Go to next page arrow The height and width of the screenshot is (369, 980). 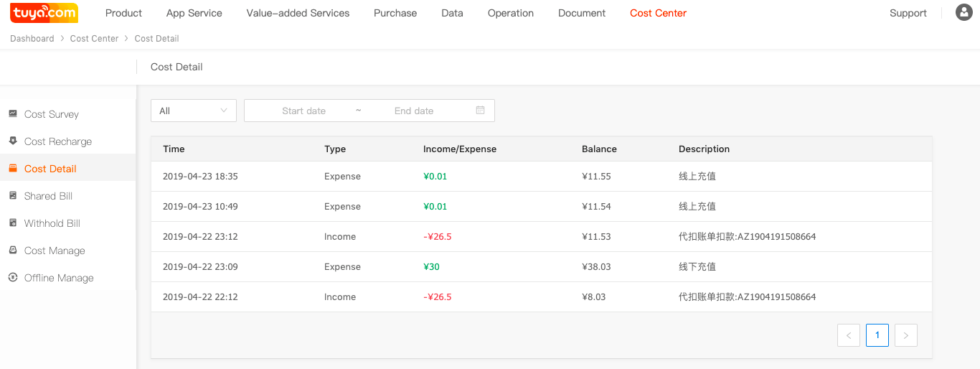906,335
